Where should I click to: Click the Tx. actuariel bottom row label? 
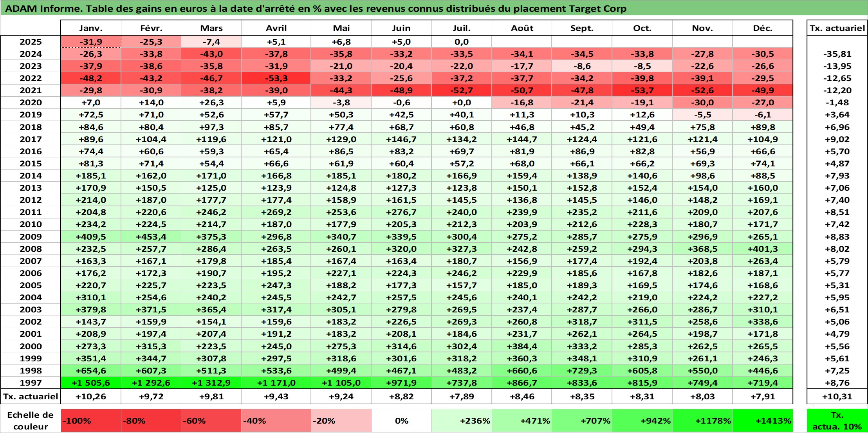point(31,396)
